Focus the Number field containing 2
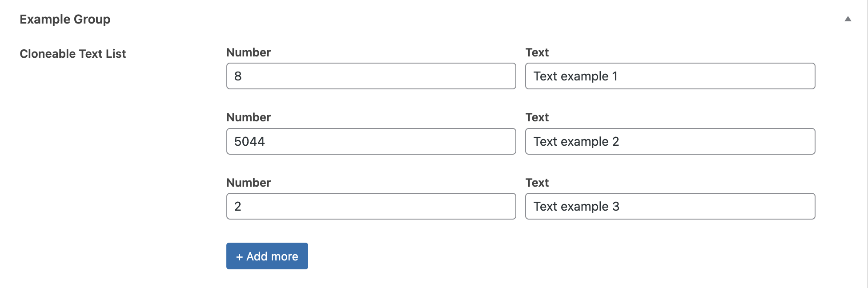The image size is (868, 288). pyautogui.click(x=371, y=206)
